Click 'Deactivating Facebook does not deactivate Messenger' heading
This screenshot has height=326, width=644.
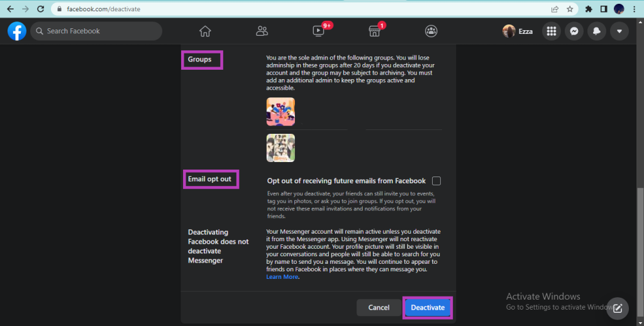(x=218, y=246)
